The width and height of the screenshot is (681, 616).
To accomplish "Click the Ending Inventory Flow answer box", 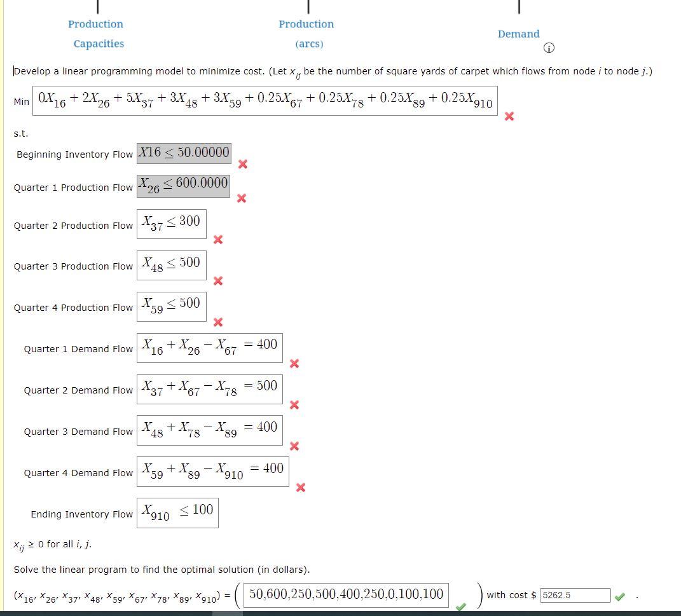I will tap(177, 512).
